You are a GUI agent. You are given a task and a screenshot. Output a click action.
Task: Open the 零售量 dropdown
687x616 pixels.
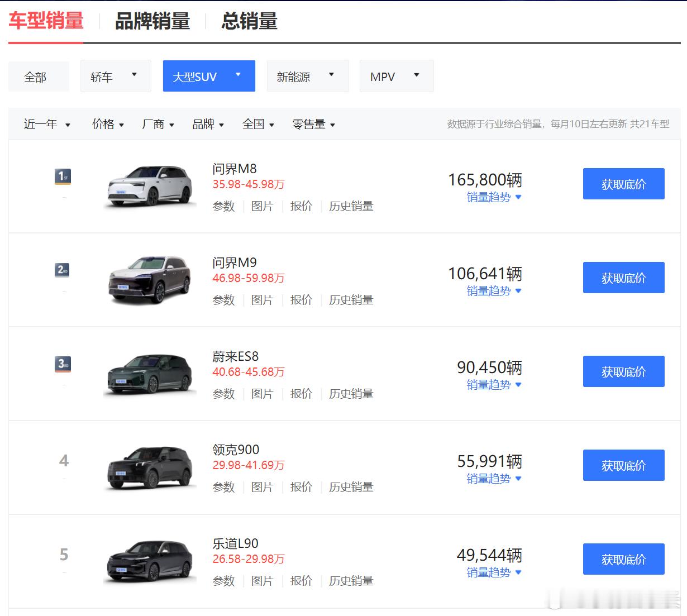(x=313, y=124)
